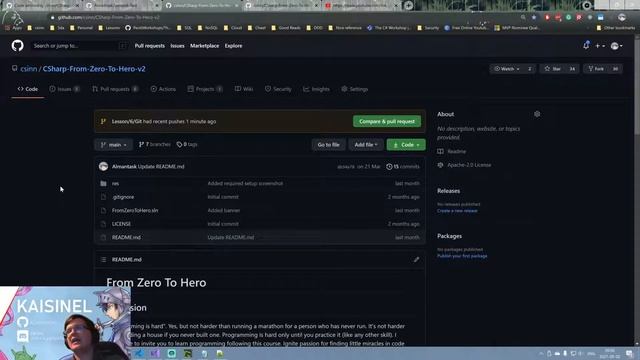Open Issues in top navigation

[x=177, y=46]
